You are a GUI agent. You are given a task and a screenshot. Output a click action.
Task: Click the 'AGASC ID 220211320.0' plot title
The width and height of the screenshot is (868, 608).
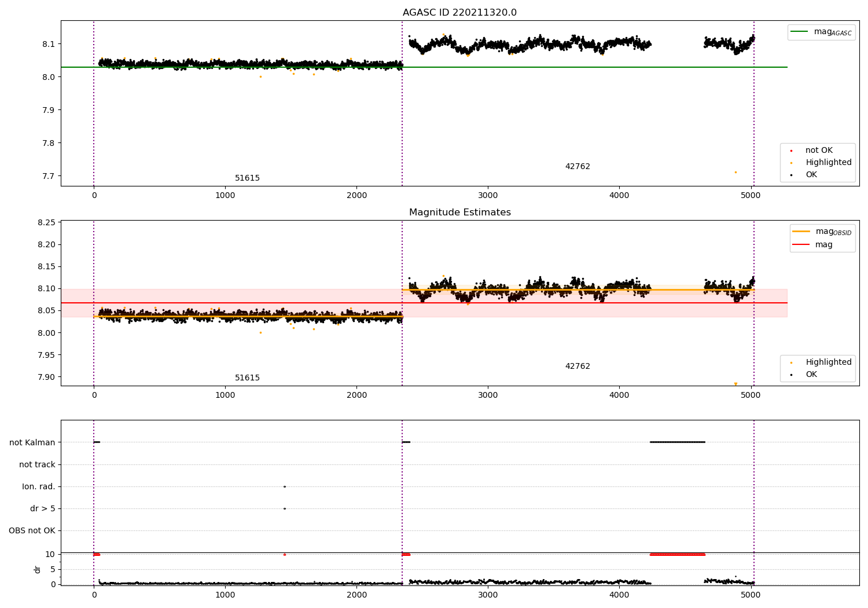coord(459,13)
